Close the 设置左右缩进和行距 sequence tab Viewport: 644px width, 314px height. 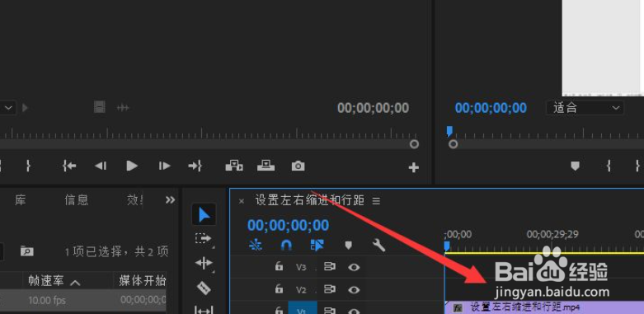click(242, 201)
